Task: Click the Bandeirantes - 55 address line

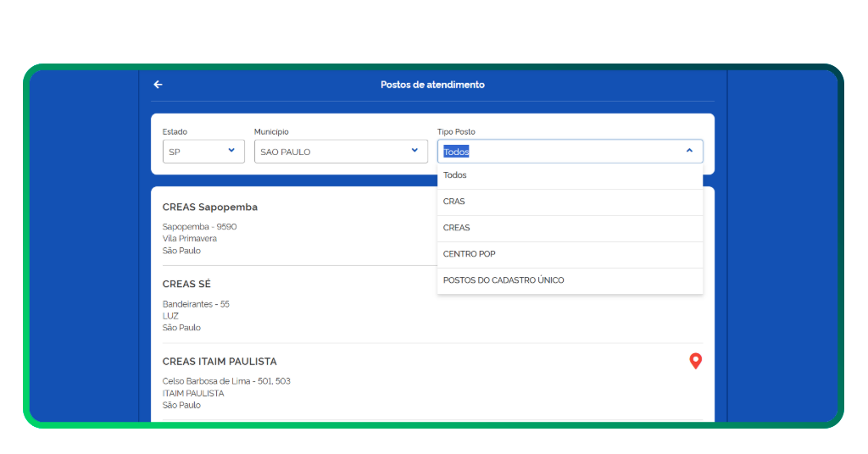Action: coord(196,303)
